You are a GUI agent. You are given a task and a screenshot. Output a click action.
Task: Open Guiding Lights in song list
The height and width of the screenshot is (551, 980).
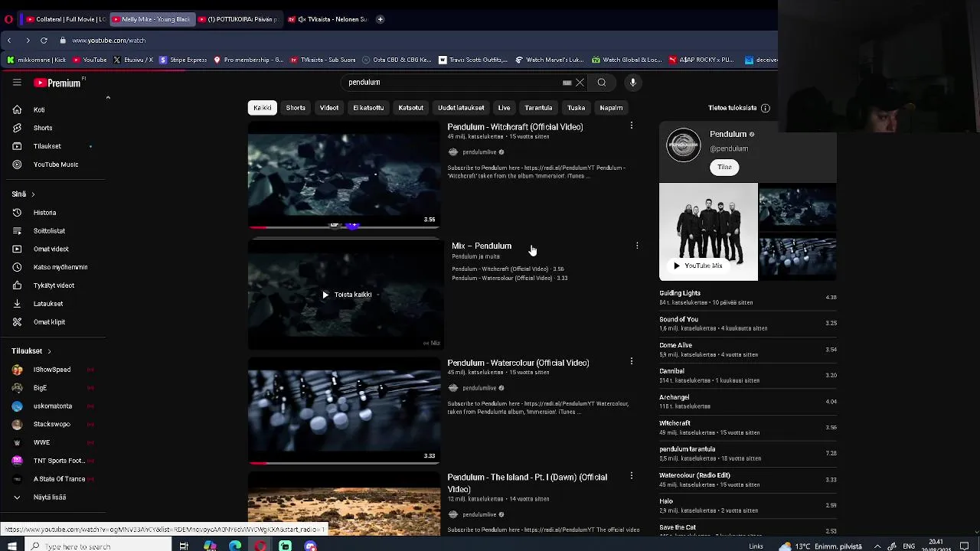coord(680,293)
